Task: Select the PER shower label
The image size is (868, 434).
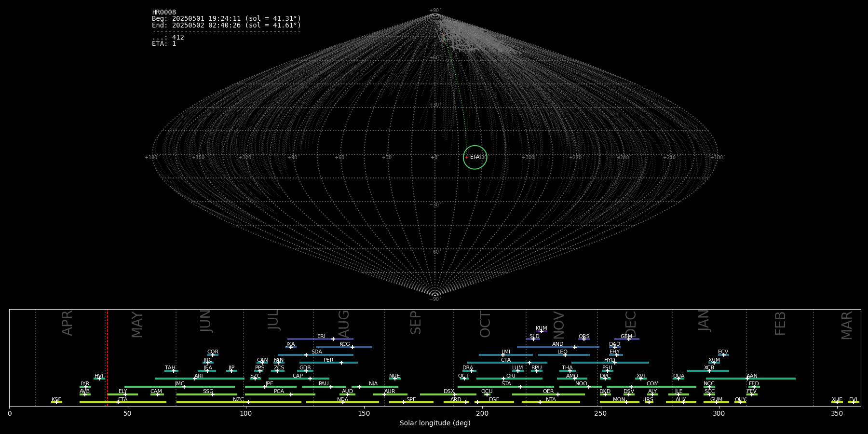Action: click(x=328, y=360)
